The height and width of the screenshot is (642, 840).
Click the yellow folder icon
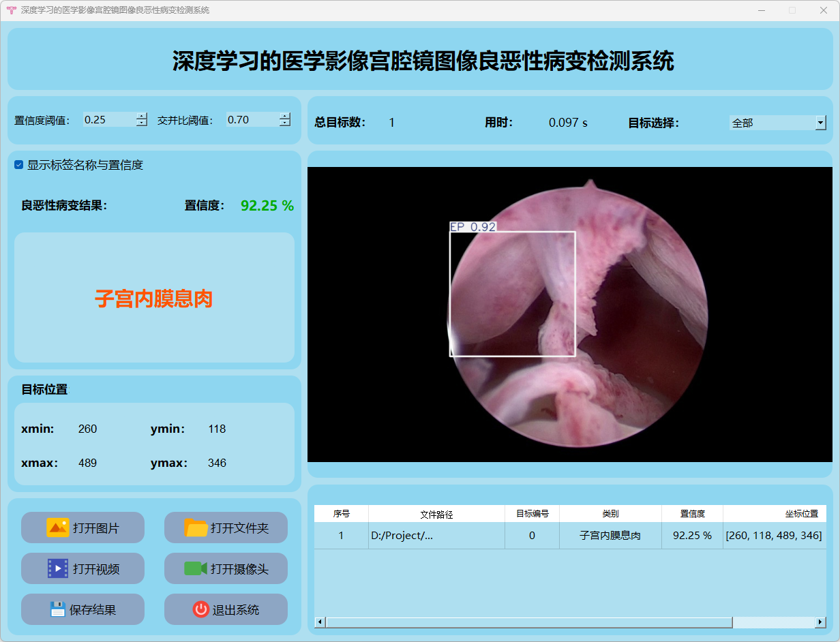pyautogui.click(x=196, y=528)
